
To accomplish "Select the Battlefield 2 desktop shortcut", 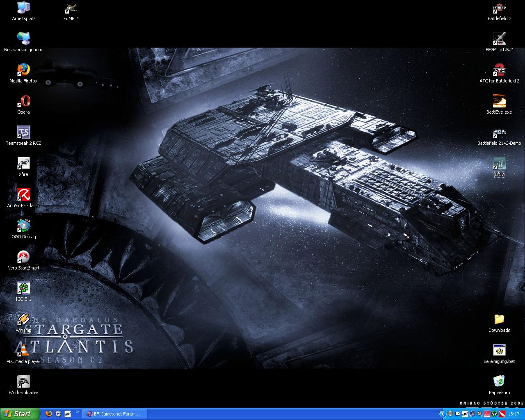I will point(499,11).
